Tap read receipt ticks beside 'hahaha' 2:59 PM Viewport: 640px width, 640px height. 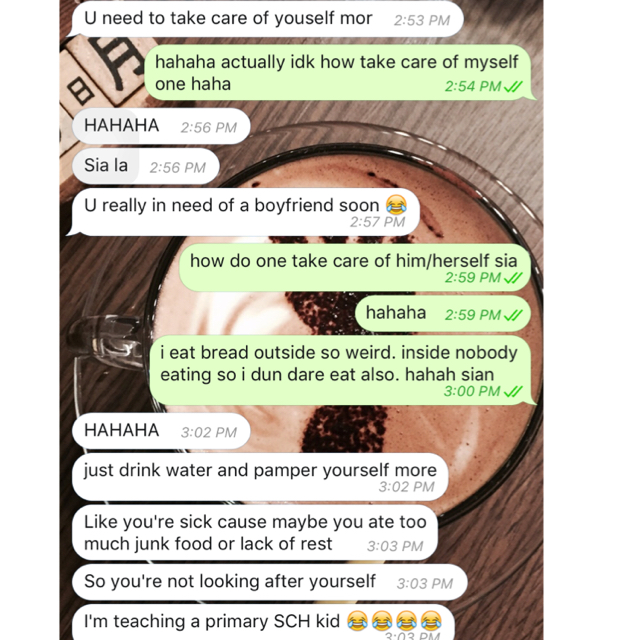pos(513,315)
